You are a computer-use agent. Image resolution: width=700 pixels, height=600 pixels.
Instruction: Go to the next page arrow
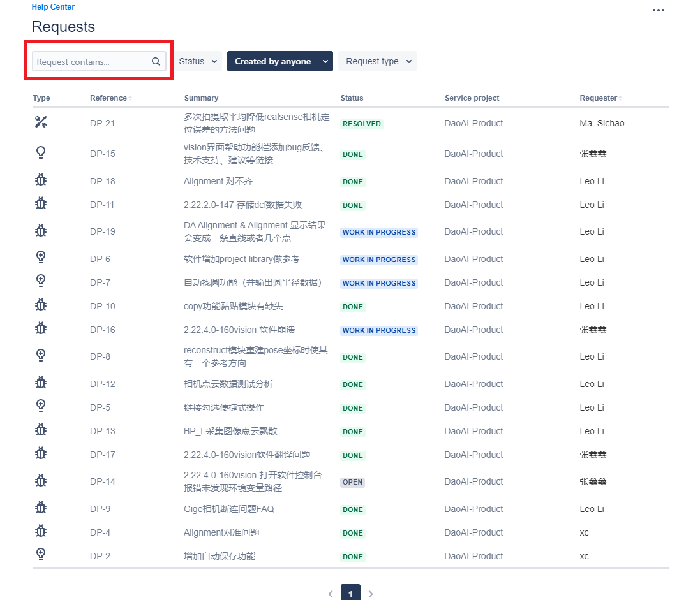371,594
